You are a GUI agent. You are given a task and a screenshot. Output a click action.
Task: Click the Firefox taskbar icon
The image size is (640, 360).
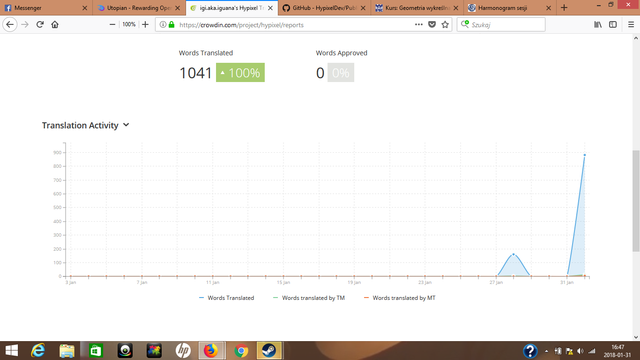click(x=211, y=351)
